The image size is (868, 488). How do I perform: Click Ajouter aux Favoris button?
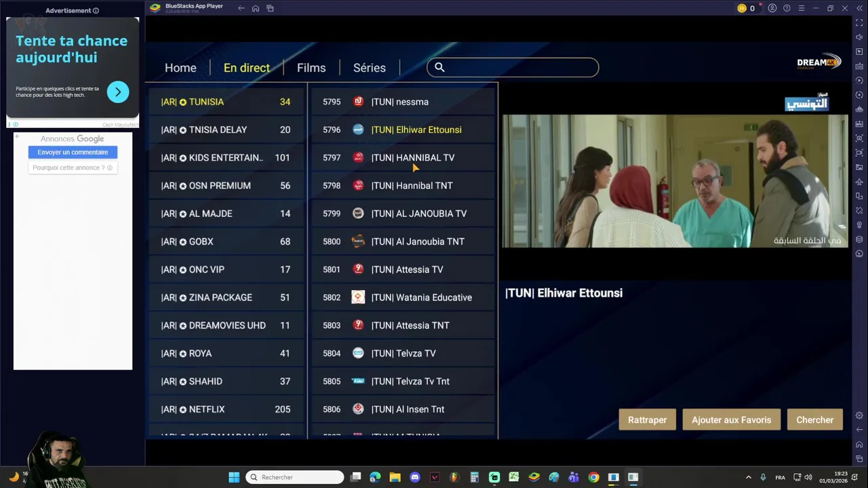tap(731, 420)
